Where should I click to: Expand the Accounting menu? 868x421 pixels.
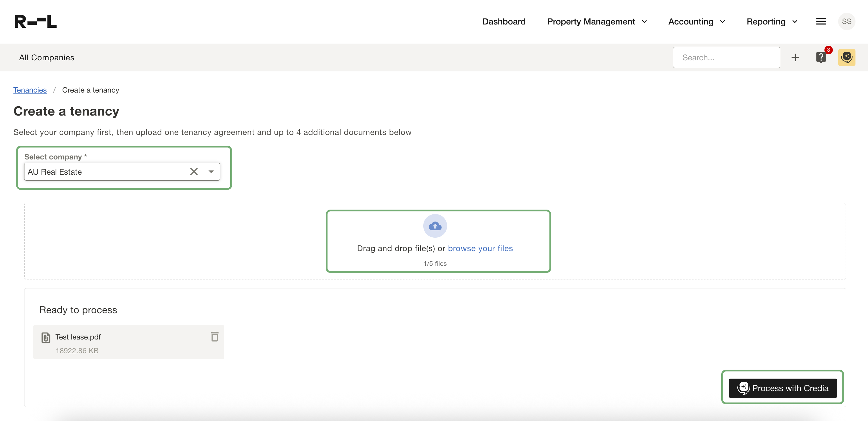point(696,21)
